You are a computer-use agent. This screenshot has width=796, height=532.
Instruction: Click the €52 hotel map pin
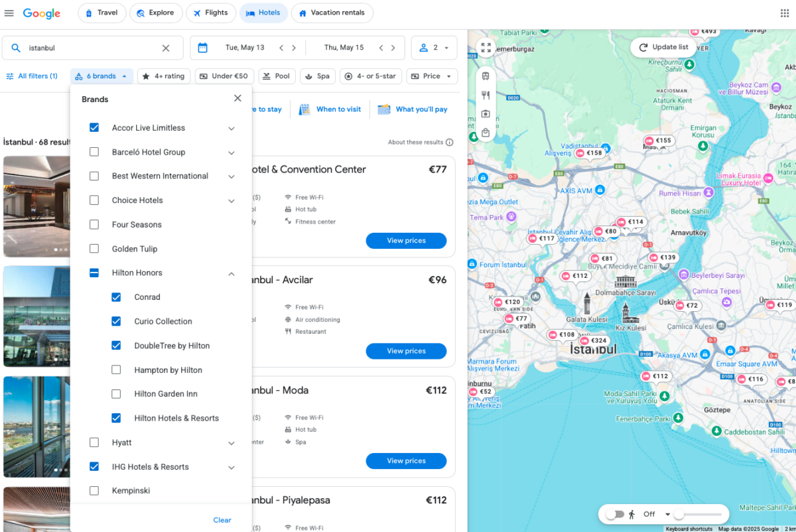point(481,392)
